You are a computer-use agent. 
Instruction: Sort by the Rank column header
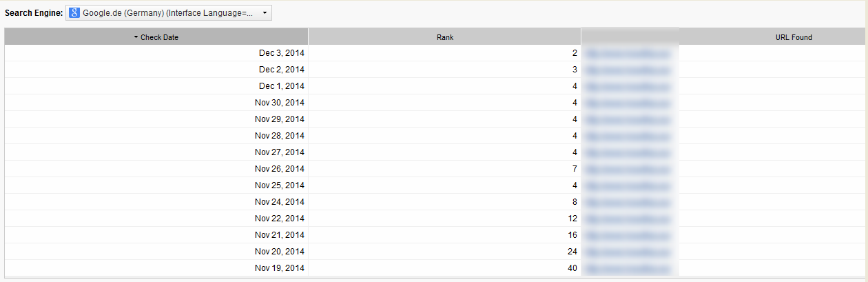445,37
